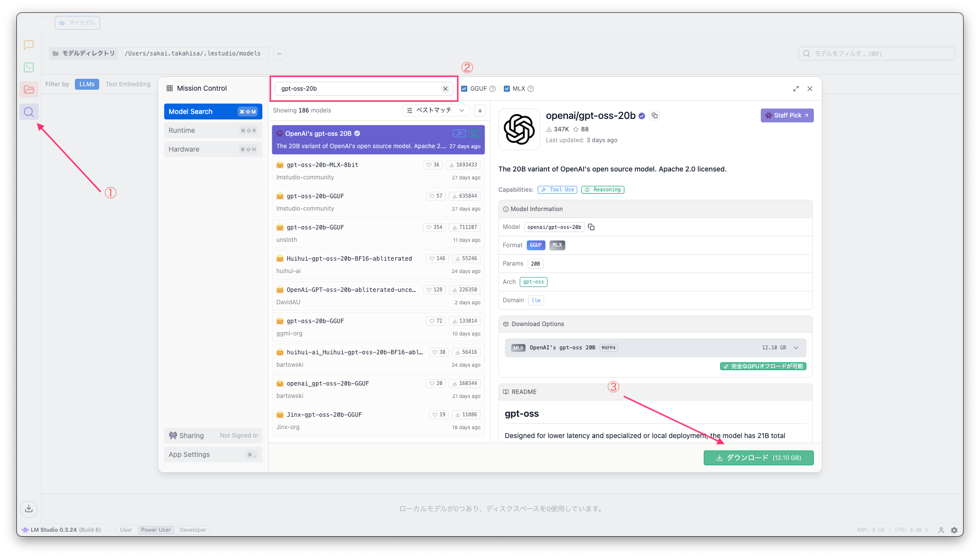Click the Tool Use capability tag

557,190
